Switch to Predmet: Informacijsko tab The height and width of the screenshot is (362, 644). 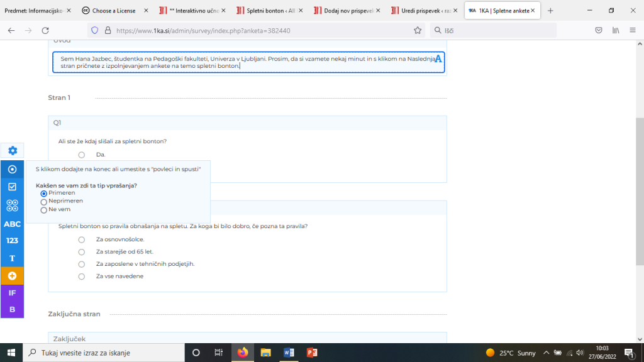coord(34,11)
